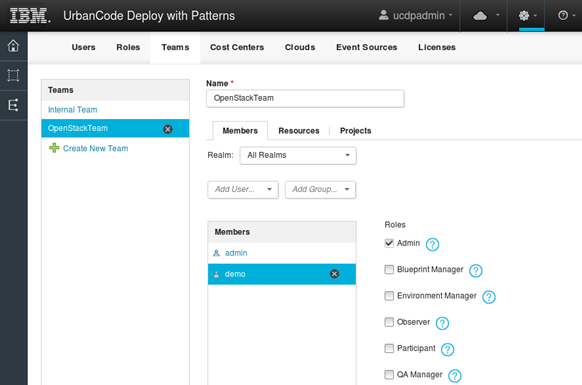Check the Observer role checkbox
582x385 pixels.
389,322
